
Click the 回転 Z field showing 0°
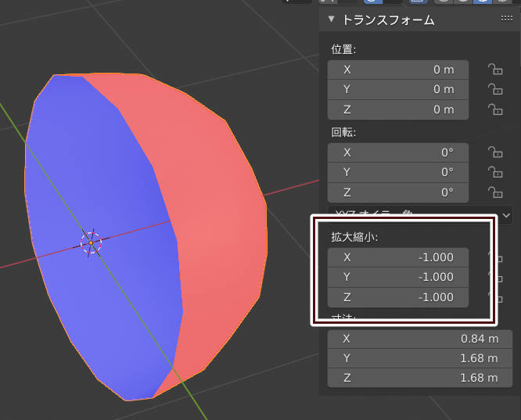(x=397, y=192)
